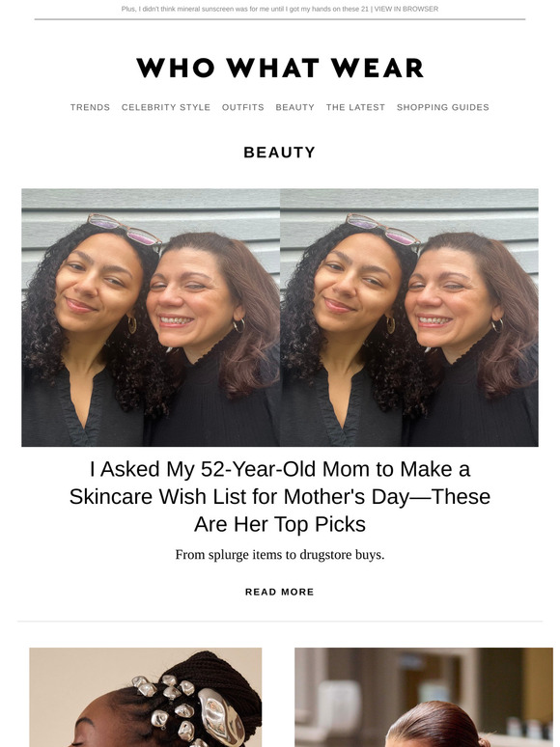Open the SHOPPING GUIDES nav link
Screen dimensions: 560x747
443,107
